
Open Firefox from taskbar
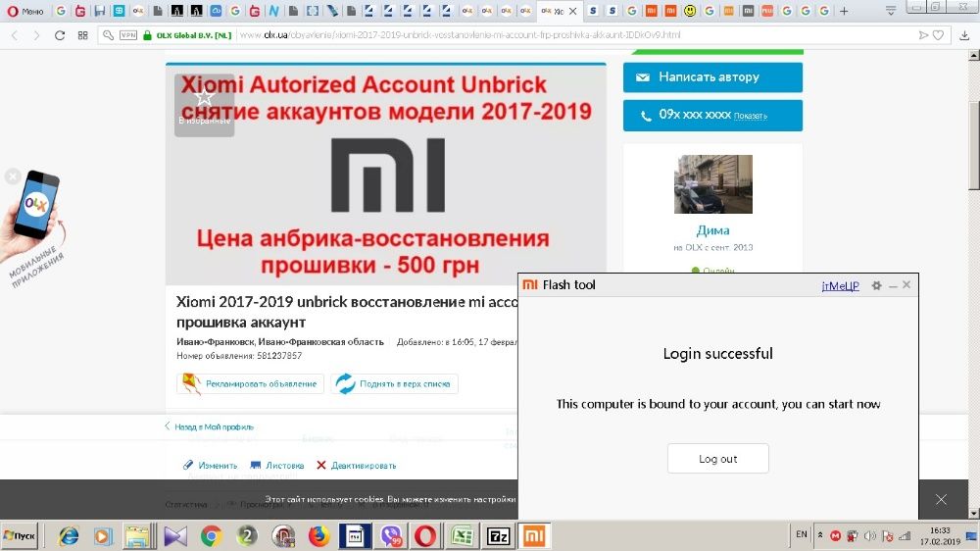318,536
